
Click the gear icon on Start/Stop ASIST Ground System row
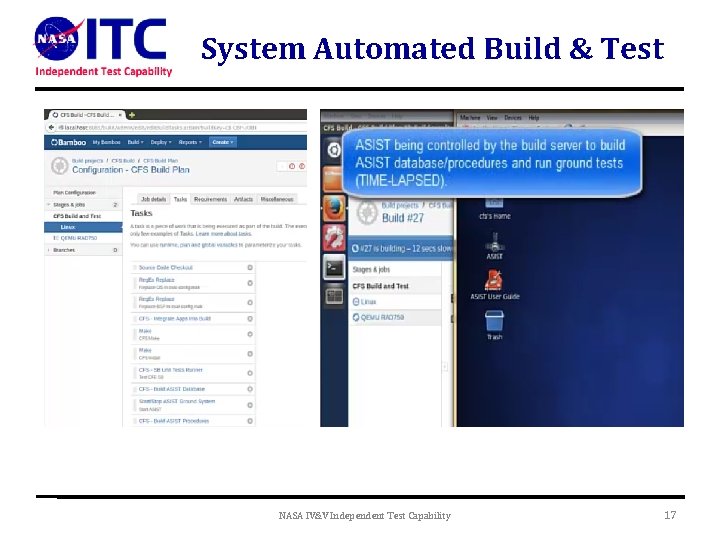(250, 405)
